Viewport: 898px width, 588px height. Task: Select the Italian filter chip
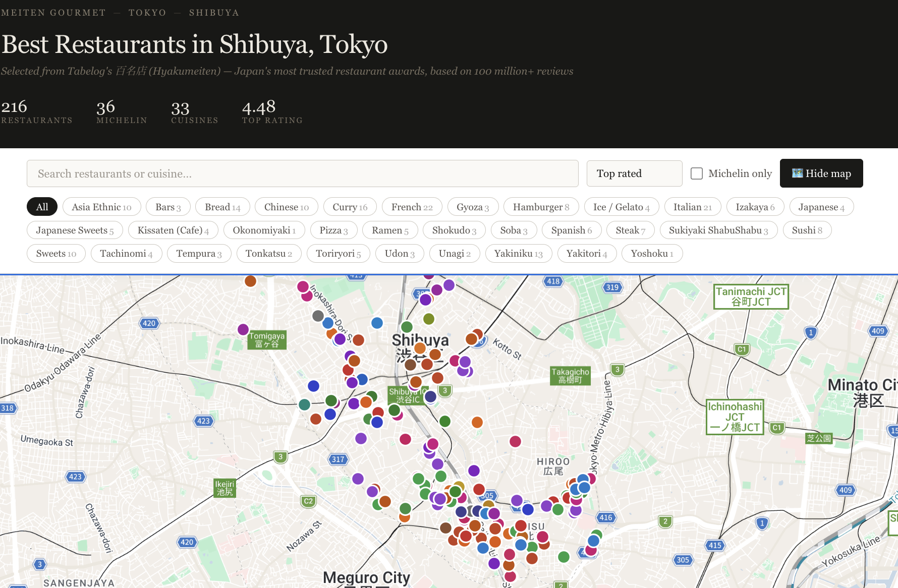693,207
